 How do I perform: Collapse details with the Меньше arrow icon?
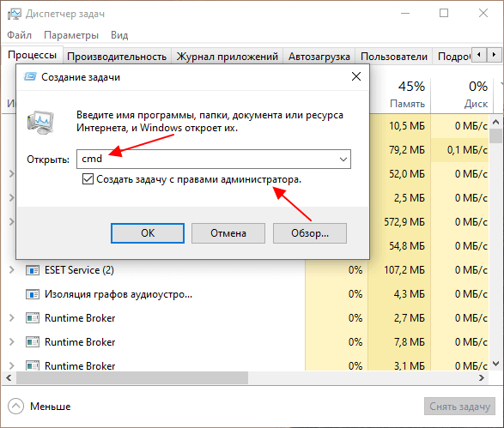tap(15, 407)
